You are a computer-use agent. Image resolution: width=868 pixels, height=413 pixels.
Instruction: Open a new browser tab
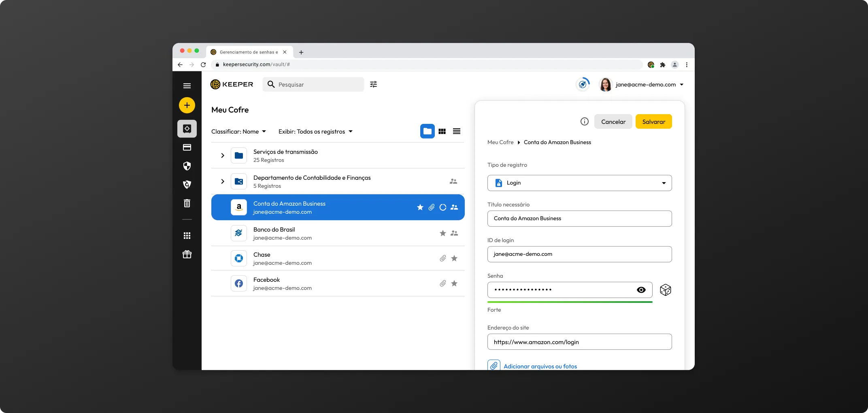click(x=301, y=52)
